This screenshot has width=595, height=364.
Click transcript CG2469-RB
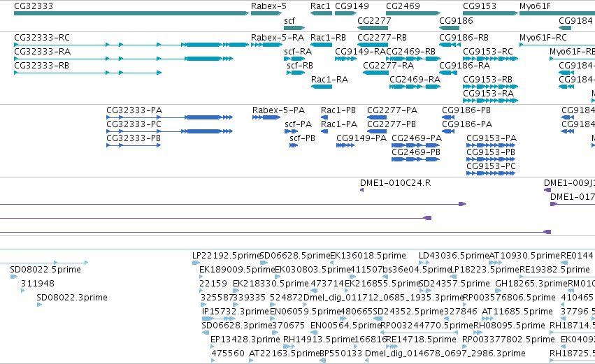point(410,52)
